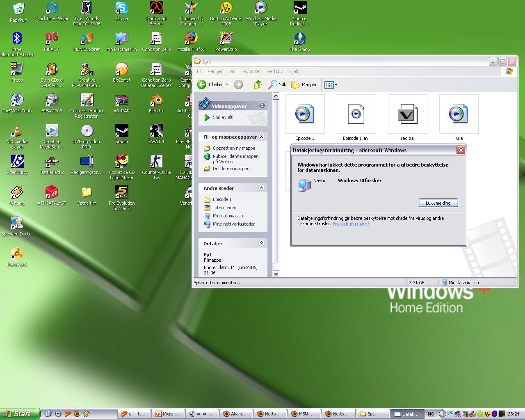
Task: Select the Skype desktop icon
Action: click(121, 11)
